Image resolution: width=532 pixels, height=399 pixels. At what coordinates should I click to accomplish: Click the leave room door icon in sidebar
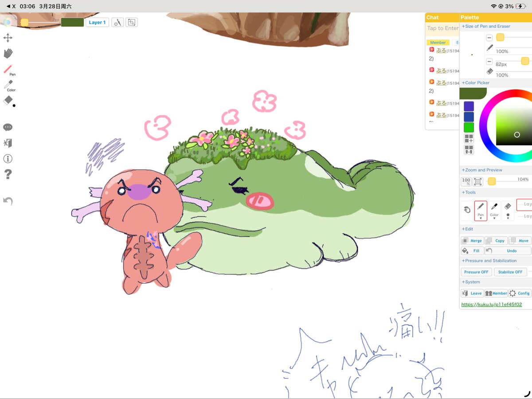coord(8,143)
